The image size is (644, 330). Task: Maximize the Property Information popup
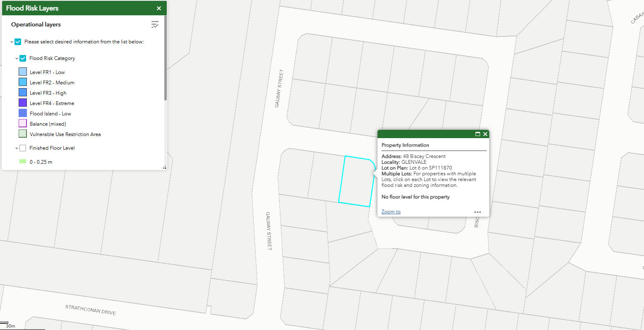pos(478,134)
